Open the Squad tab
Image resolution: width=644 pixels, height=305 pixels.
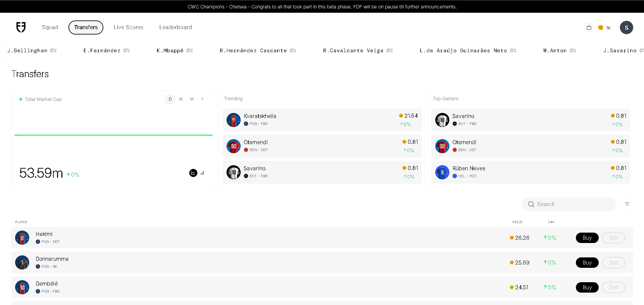pos(50,27)
